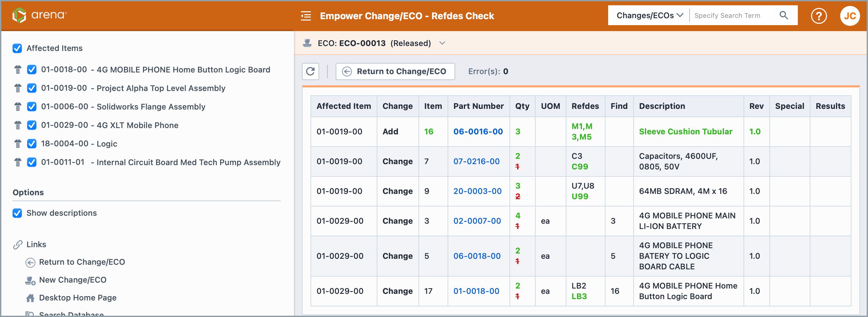Click the Change column header
The image size is (868, 317).
pyautogui.click(x=397, y=106)
